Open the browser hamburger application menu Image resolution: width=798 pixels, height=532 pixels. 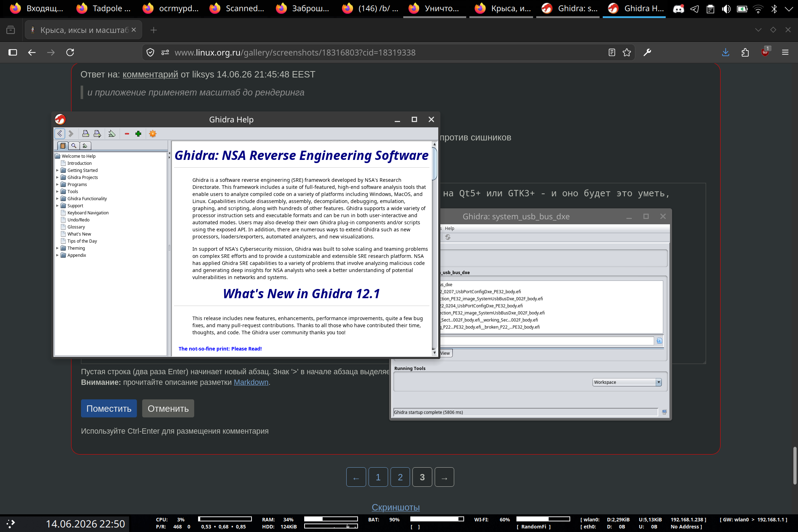tap(785, 52)
